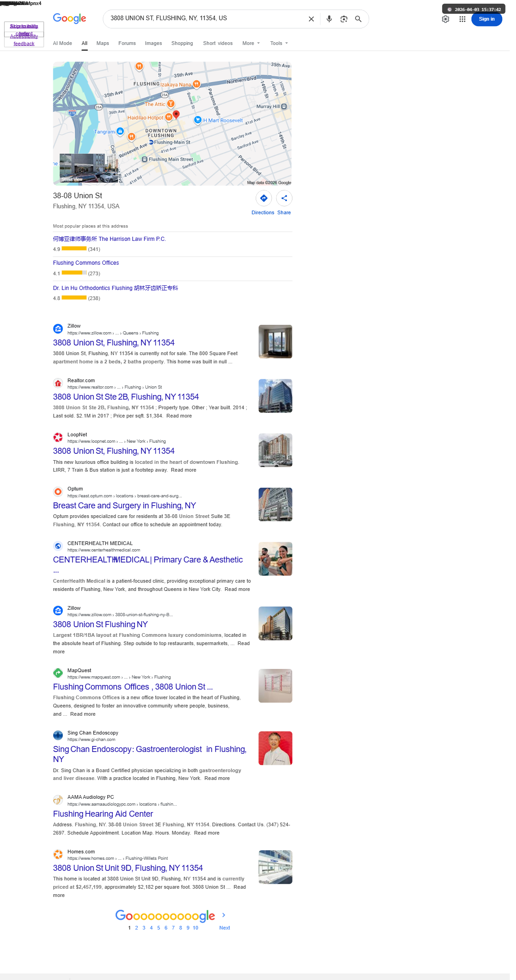Click the Zillow favicon of first result
This screenshot has width=516, height=980.
58,329
